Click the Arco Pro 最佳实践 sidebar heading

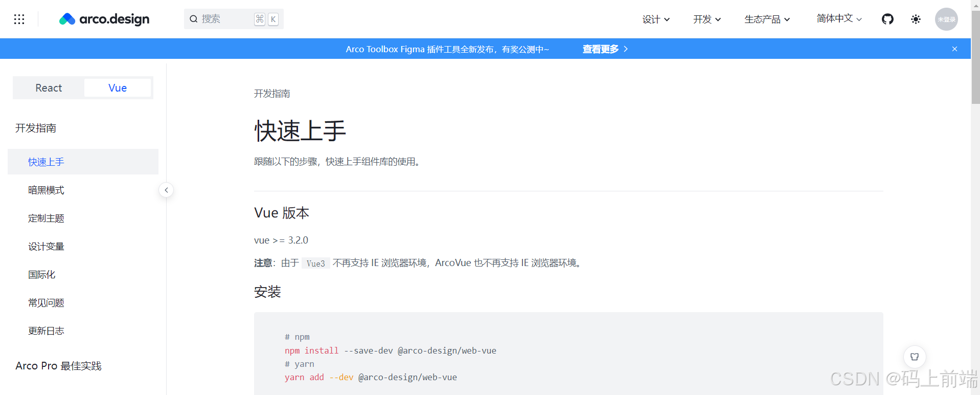(x=58, y=366)
